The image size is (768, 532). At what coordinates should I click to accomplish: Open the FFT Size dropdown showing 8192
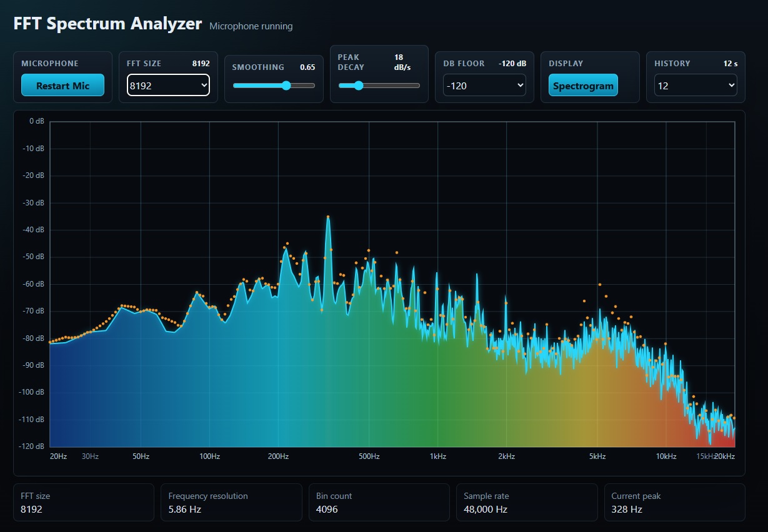click(168, 86)
